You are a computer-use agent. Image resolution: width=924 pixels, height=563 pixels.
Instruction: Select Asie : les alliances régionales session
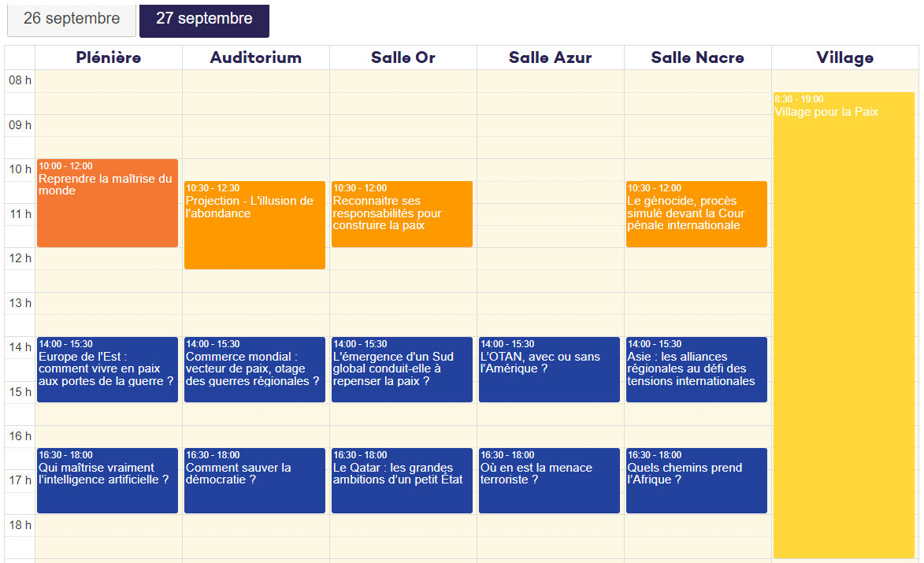[x=696, y=369]
